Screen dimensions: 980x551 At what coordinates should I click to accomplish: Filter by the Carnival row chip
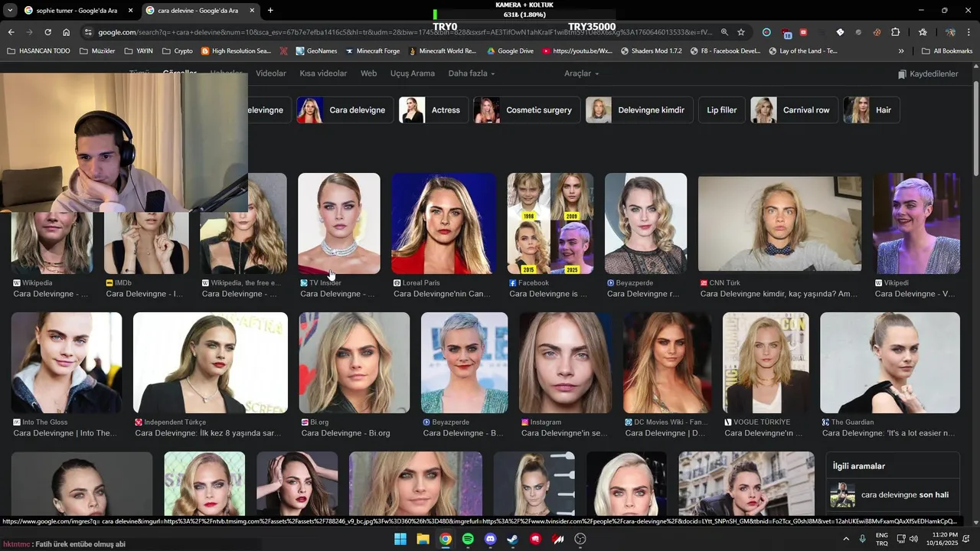(x=794, y=110)
